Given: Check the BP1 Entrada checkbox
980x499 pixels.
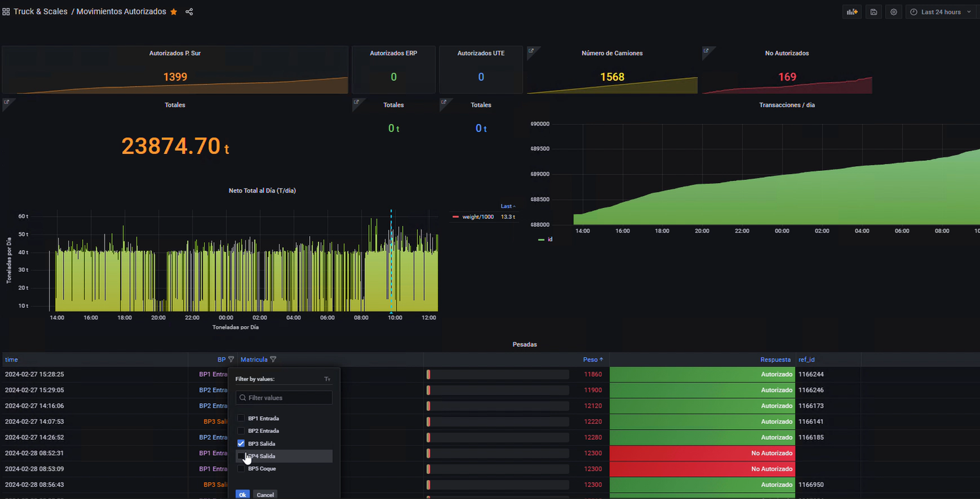Looking at the screenshot, I should (241, 418).
